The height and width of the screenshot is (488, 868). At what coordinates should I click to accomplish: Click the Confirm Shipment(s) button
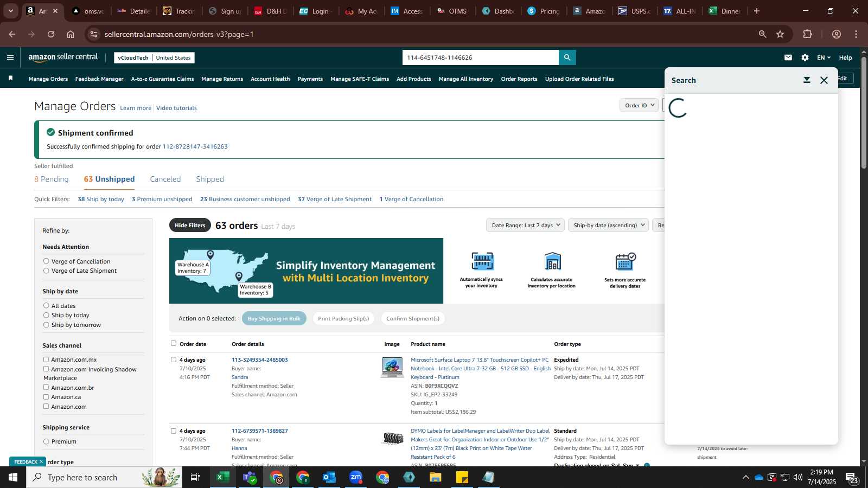[x=413, y=318]
